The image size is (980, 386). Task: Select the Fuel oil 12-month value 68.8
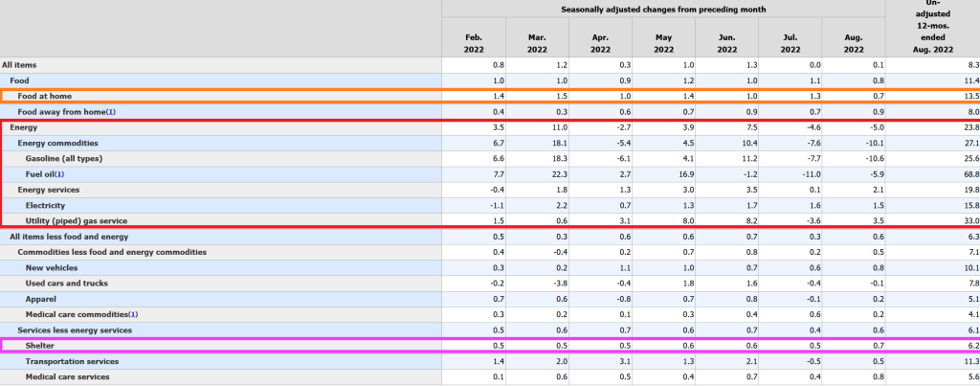coord(967,173)
